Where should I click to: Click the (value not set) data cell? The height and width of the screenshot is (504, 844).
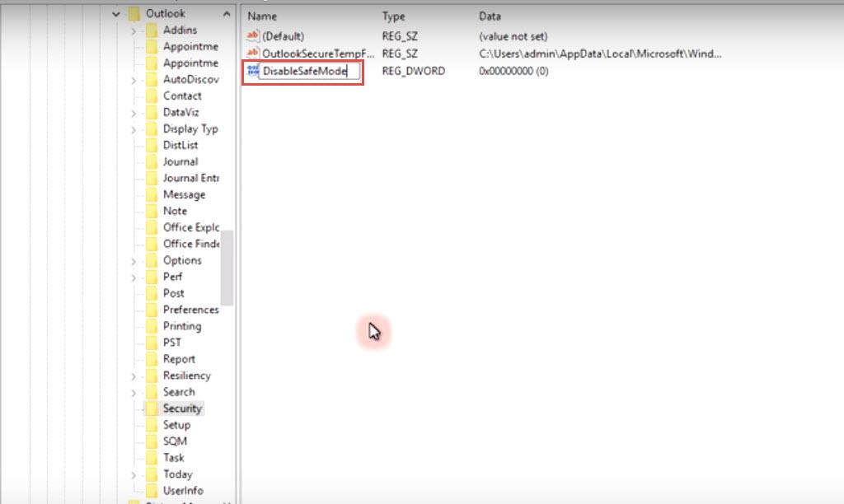[513, 36]
